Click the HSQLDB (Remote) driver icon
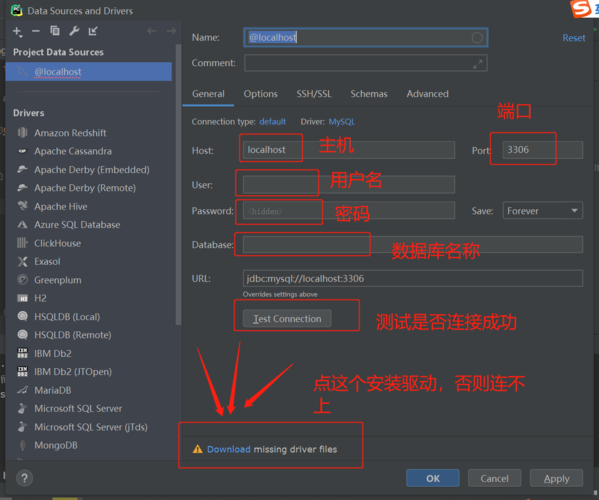599x500 pixels. coord(23,335)
